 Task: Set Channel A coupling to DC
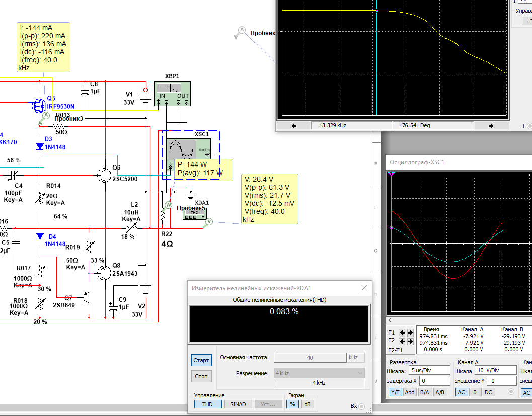488,392
